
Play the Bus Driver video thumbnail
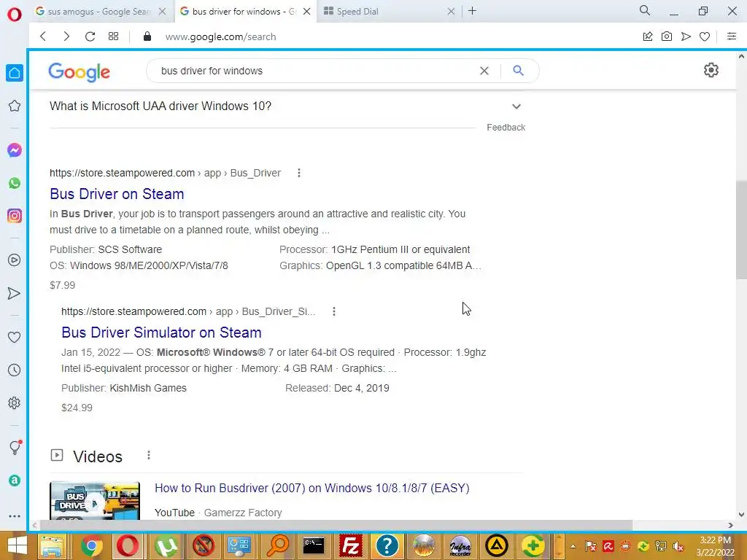[x=95, y=501]
